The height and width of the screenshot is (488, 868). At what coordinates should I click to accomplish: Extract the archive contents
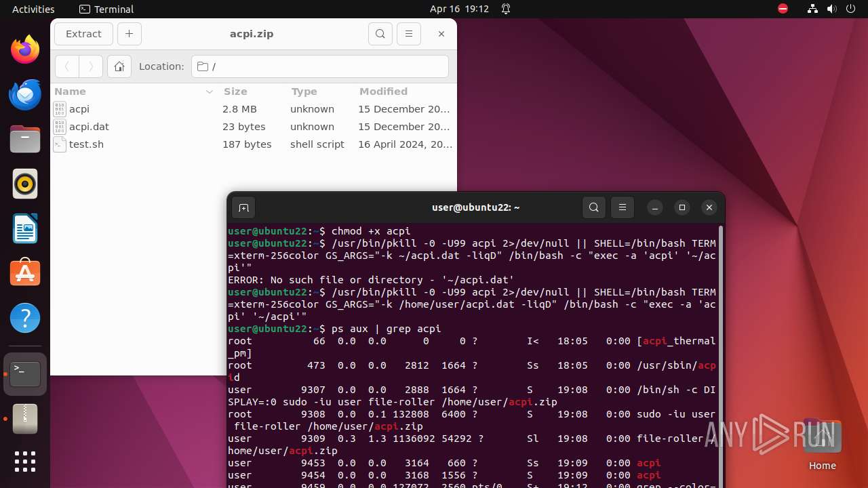click(x=83, y=34)
